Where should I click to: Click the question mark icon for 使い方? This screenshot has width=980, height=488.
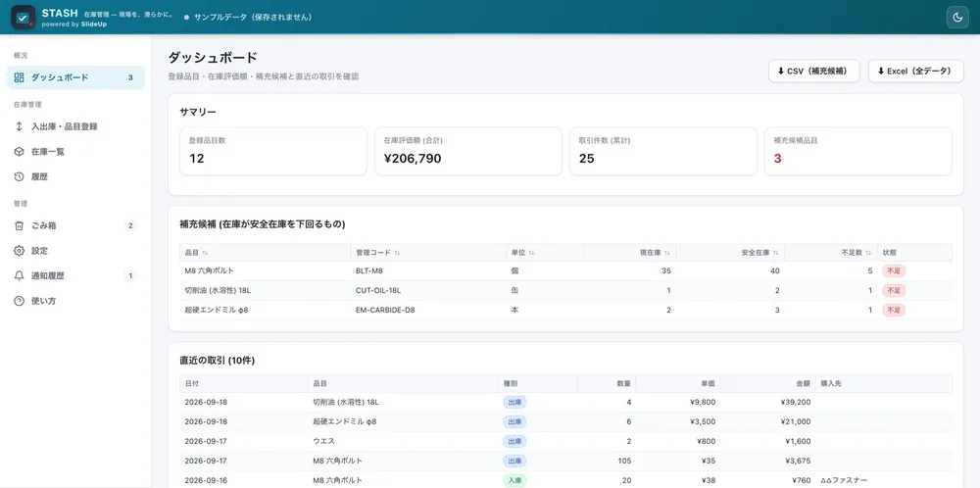(x=20, y=301)
